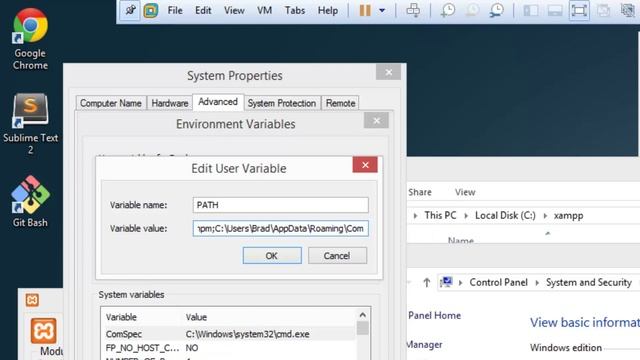Click the last VM toolbar icon
Screen dimensions: 640x360
pyautogui.click(x=628, y=11)
